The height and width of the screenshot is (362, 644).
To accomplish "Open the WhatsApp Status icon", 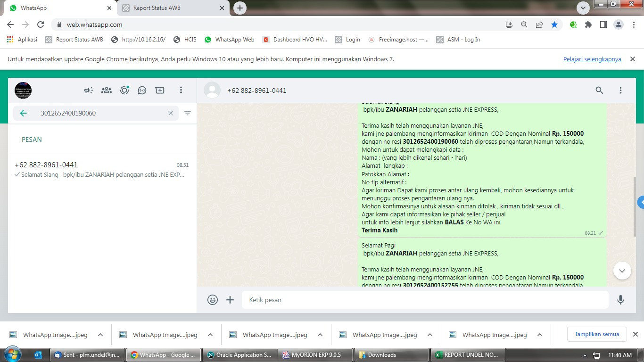I will click(x=124, y=90).
